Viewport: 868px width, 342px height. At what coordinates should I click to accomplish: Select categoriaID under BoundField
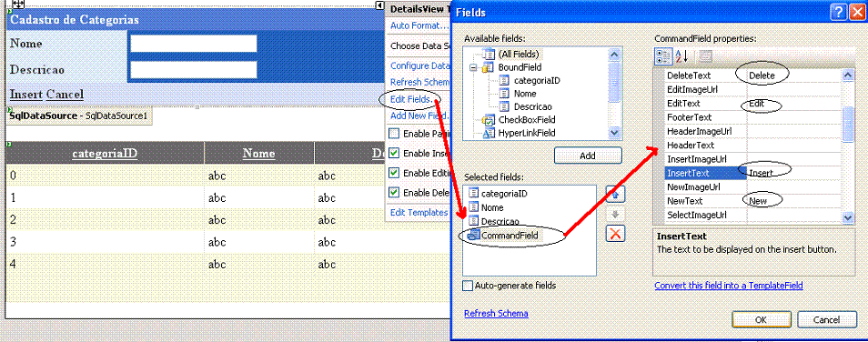tap(537, 81)
